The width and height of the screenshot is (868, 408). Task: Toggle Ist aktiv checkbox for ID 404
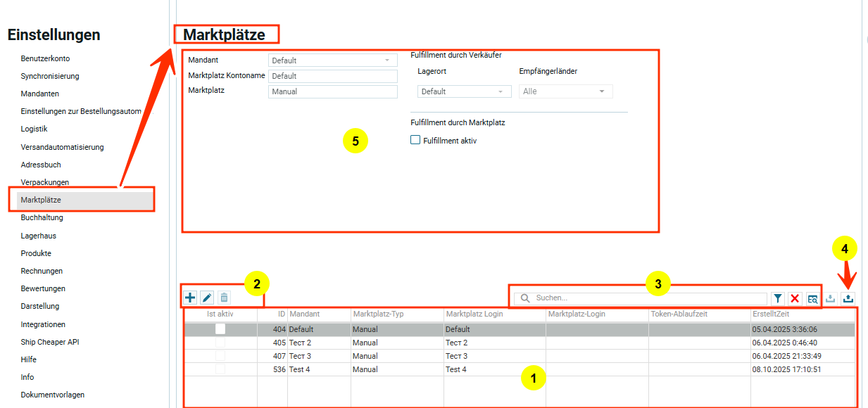(x=220, y=329)
